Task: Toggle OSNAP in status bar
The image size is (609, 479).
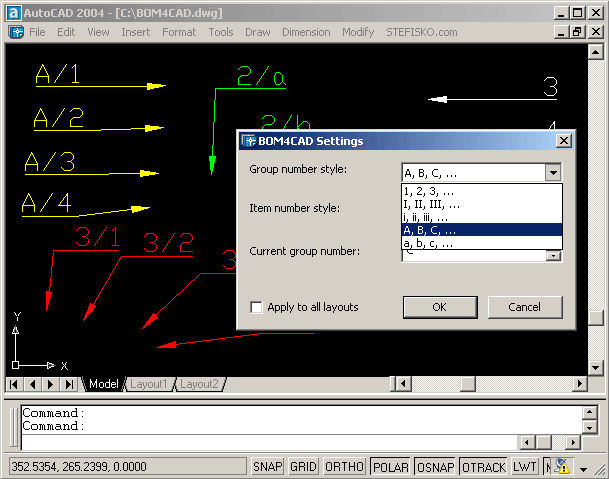Action: (435, 466)
